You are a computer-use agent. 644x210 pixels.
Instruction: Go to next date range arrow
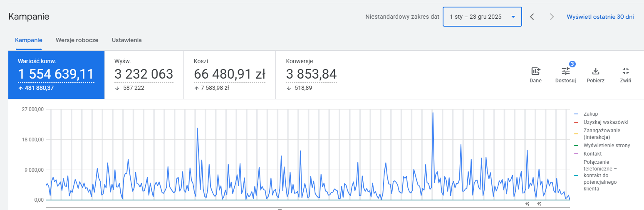point(552,17)
